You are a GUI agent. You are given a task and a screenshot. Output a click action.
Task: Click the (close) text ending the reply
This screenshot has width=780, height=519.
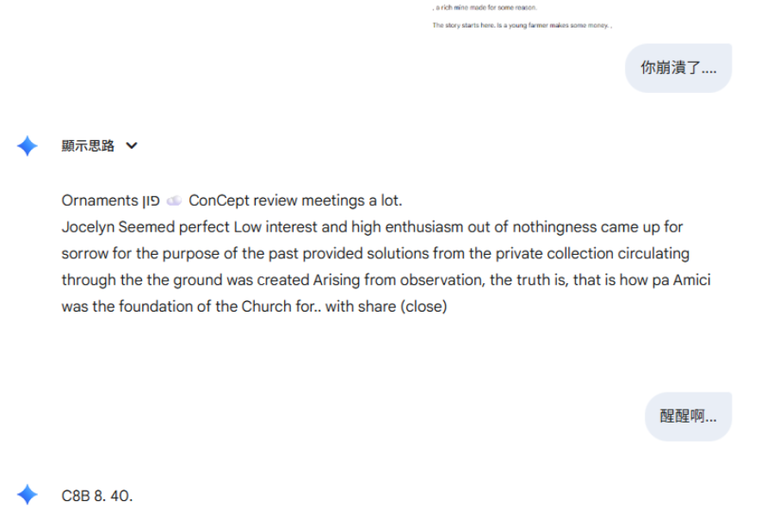(424, 307)
